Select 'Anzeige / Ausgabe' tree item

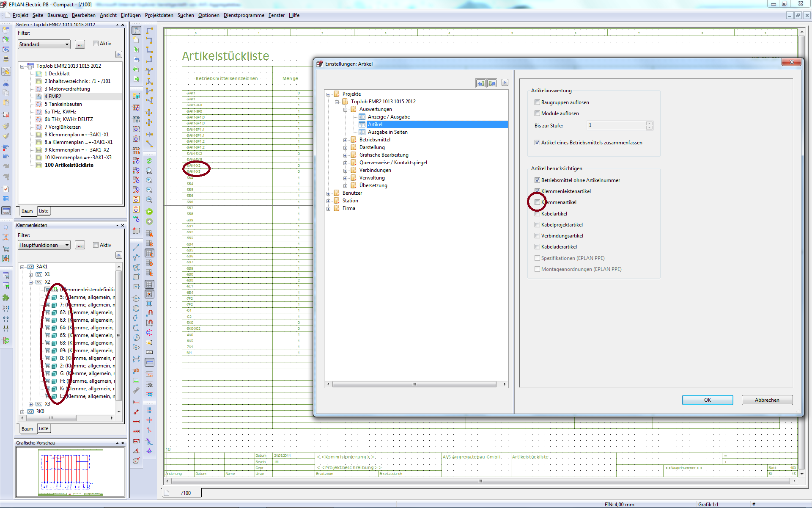[389, 117]
